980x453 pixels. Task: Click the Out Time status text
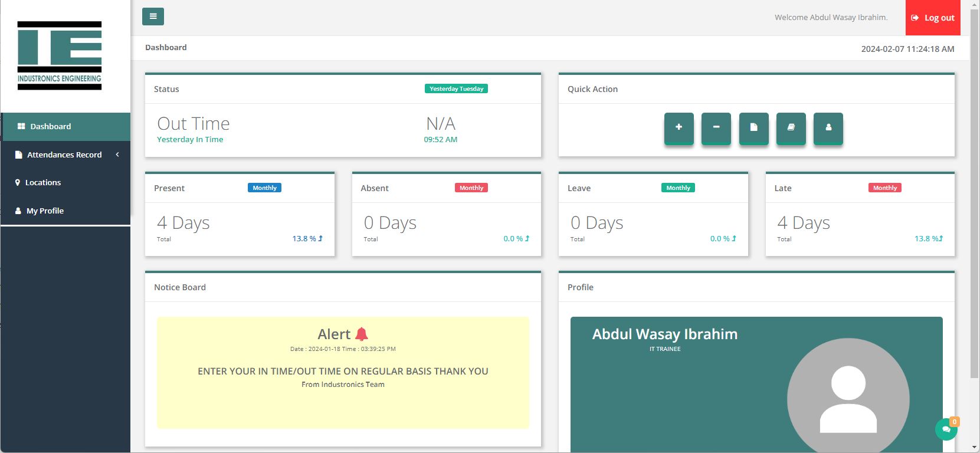click(x=193, y=123)
